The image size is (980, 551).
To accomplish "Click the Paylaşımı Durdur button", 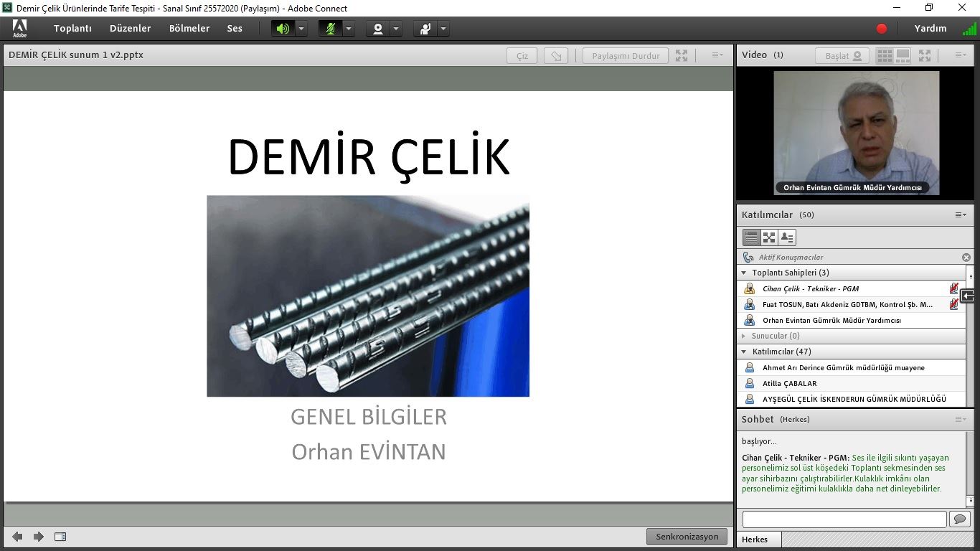I will (626, 55).
